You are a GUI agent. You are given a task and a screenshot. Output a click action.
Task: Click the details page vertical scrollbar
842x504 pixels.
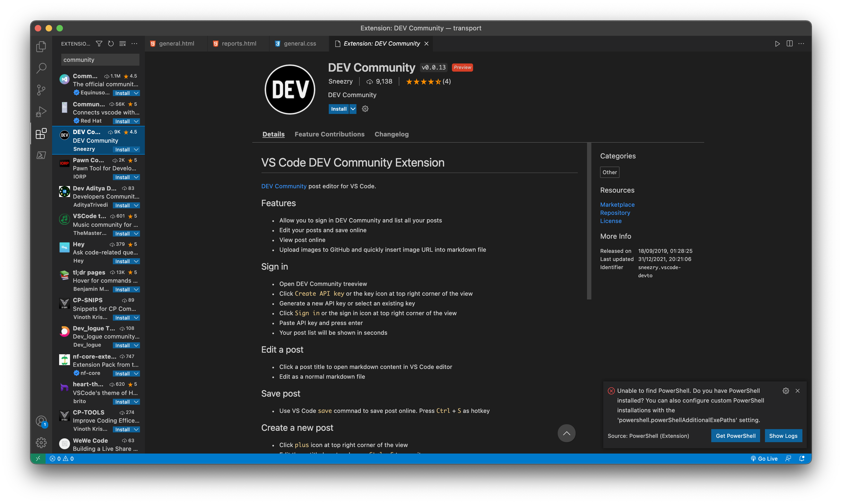coord(589,221)
